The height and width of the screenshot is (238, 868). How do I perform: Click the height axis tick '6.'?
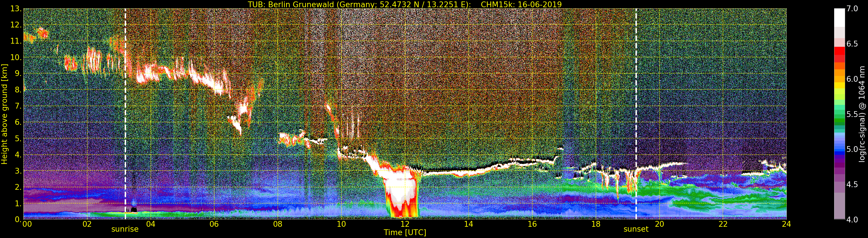coord(18,122)
